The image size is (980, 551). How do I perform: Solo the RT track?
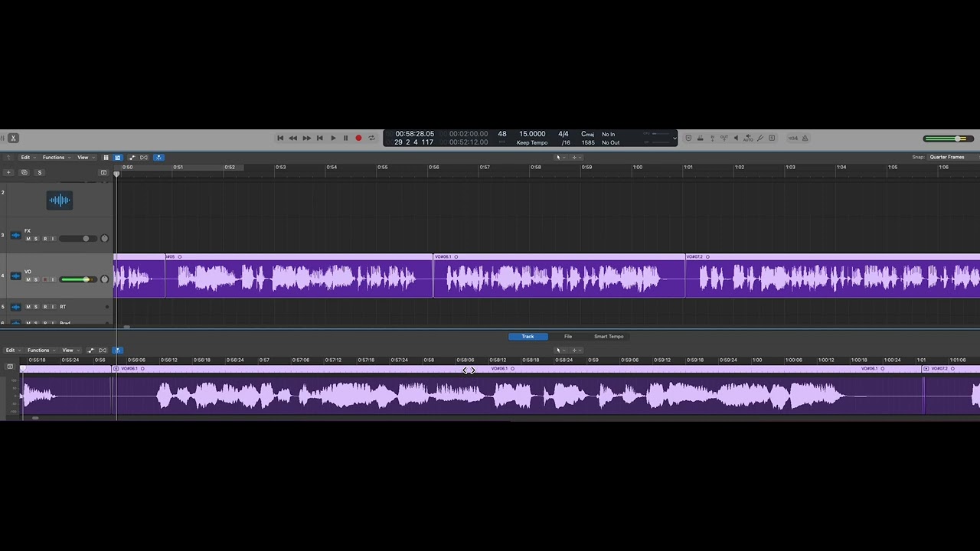click(x=36, y=307)
